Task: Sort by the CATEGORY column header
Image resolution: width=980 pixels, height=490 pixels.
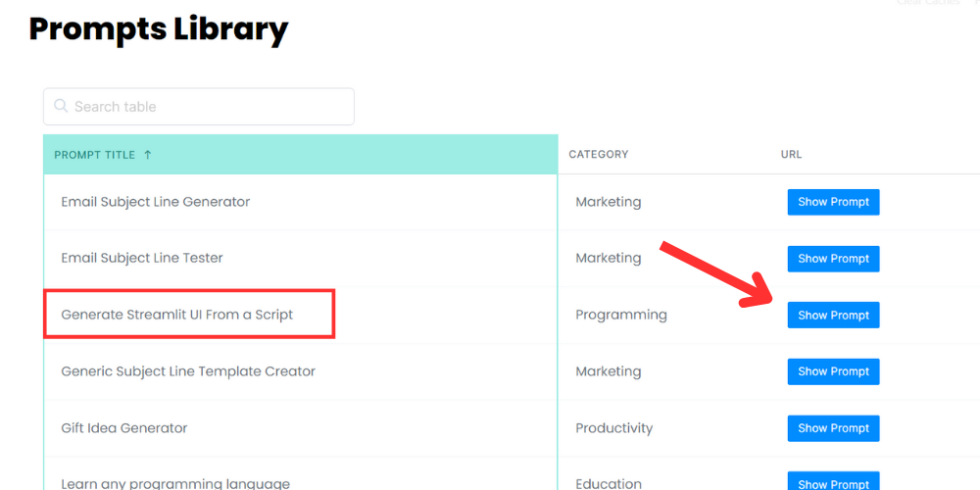Action: (598, 155)
